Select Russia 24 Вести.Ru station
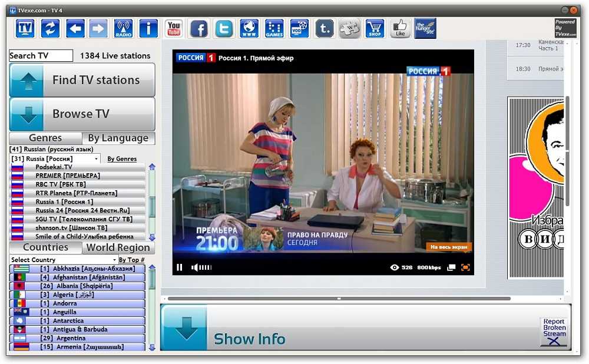This screenshot has height=364, width=589. click(x=77, y=210)
